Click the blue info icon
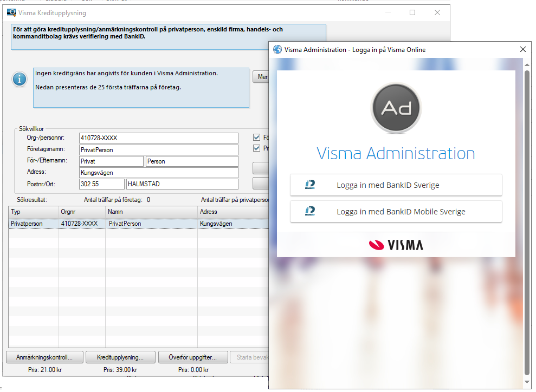 [x=20, y=79]
